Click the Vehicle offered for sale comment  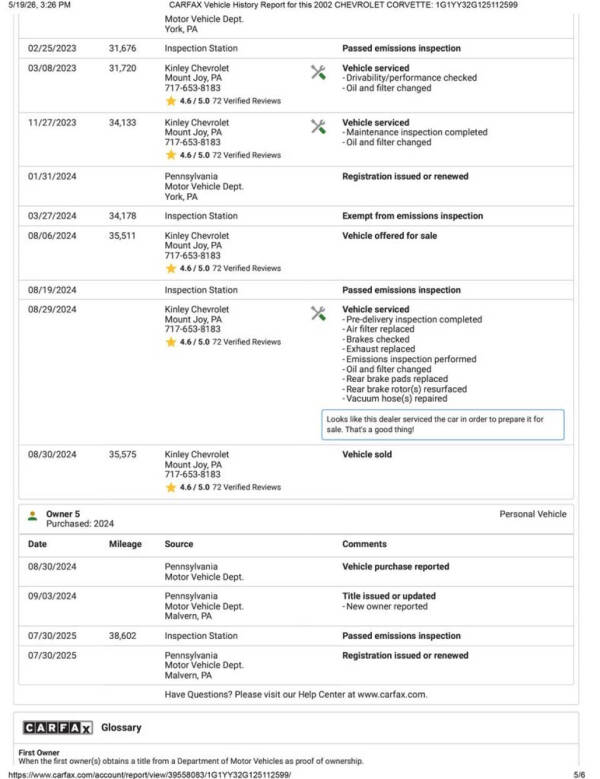(389, 235)
